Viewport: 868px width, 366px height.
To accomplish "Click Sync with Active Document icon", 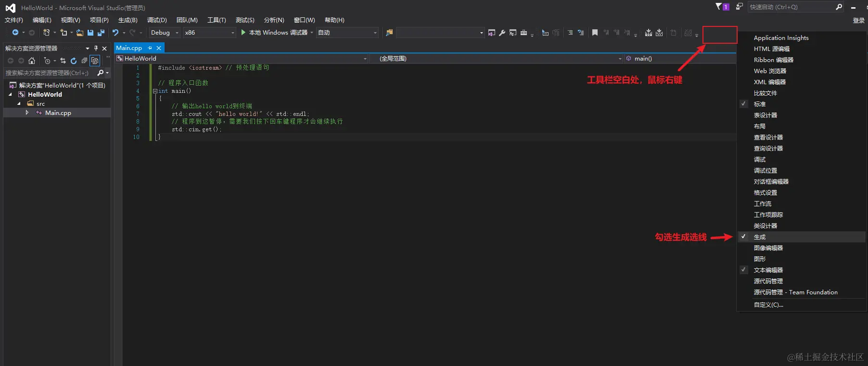I will (x=63, y=61).
